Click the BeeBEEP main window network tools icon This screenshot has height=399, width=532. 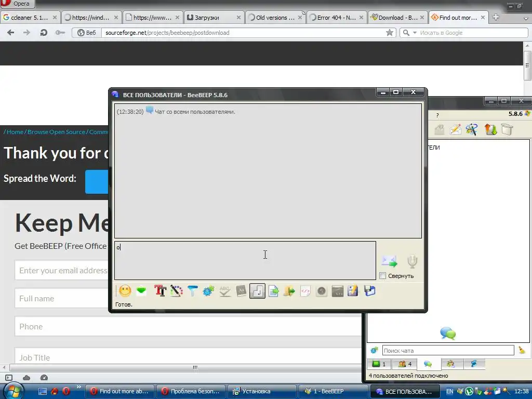click(472, 129)
